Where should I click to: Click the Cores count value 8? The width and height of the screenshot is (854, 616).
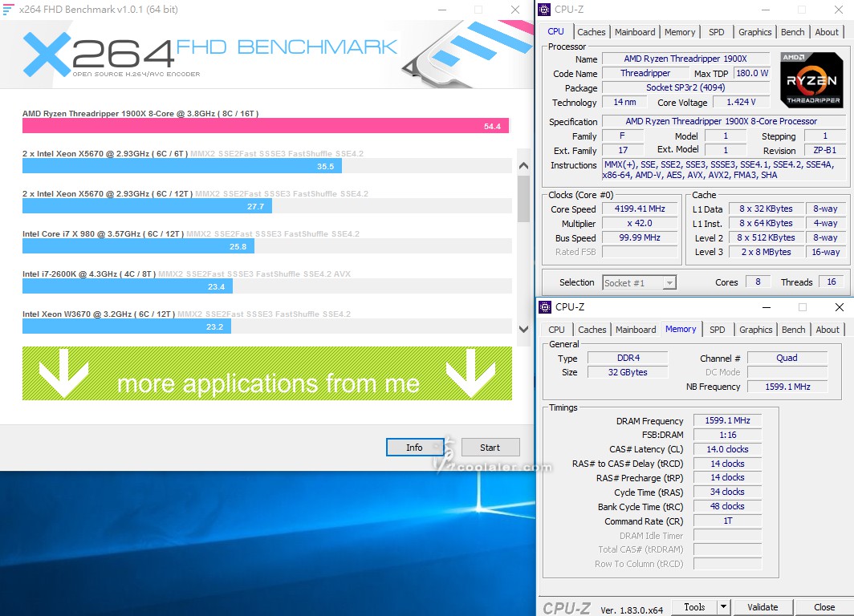click(758, 282)
